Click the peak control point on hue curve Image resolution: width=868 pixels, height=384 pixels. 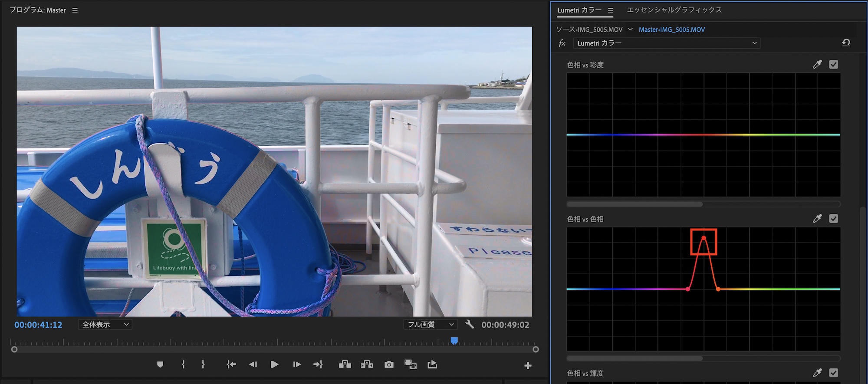[x=704, y=238]
